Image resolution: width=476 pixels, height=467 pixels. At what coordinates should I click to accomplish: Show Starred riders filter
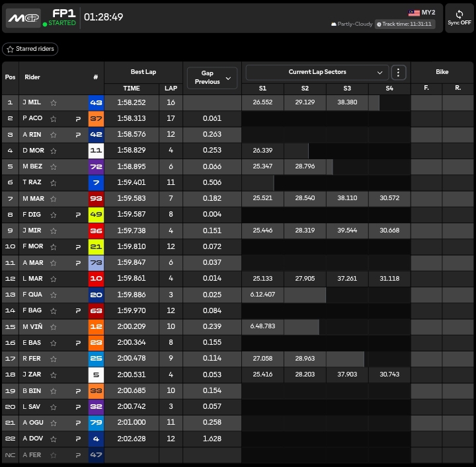[30, 50]
